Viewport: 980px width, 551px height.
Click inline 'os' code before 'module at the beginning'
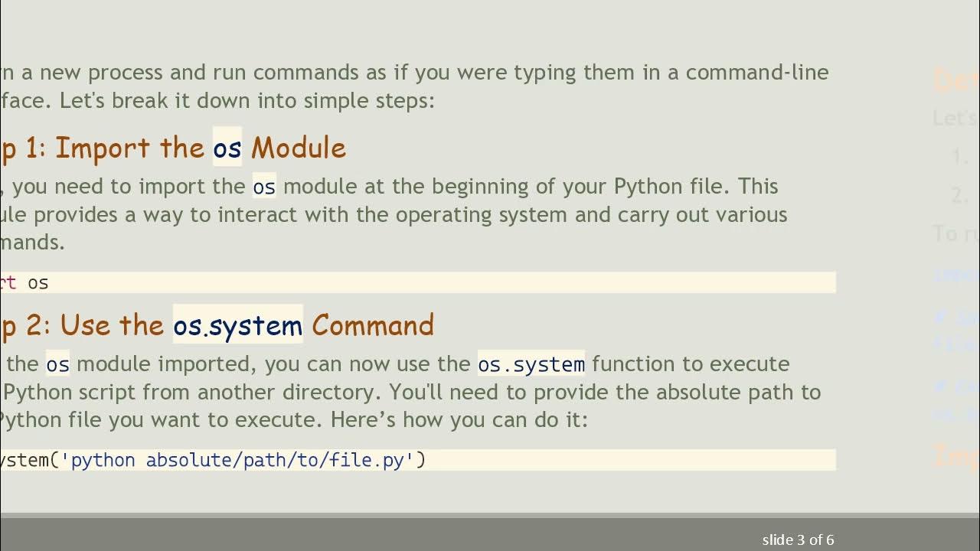264,187
